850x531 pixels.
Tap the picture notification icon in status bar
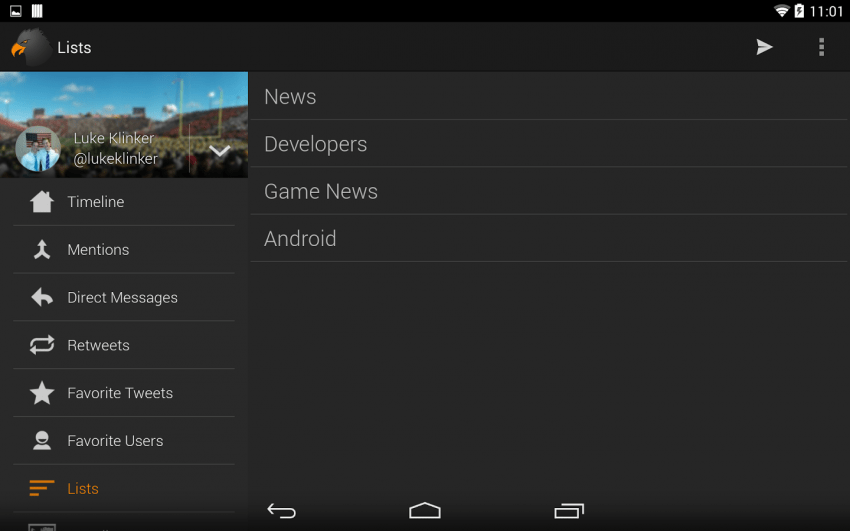point(16,11)
